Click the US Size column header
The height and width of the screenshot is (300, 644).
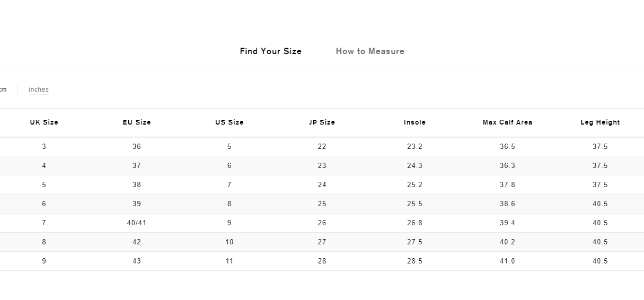tap(230, 122)
